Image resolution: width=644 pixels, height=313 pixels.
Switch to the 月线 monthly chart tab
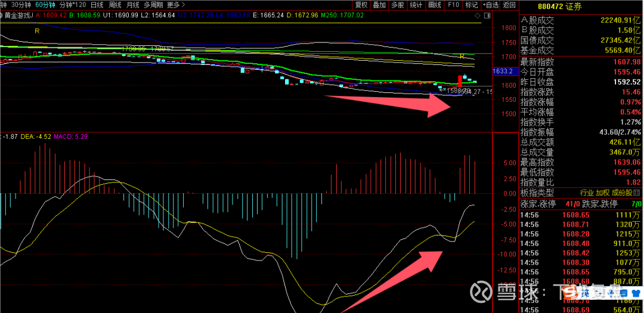[x=132, y=5]
